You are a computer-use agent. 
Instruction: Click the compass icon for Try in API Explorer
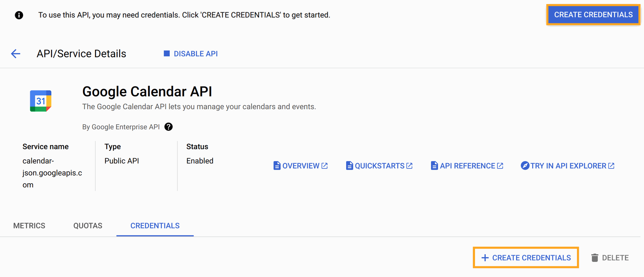pos(525,166)
